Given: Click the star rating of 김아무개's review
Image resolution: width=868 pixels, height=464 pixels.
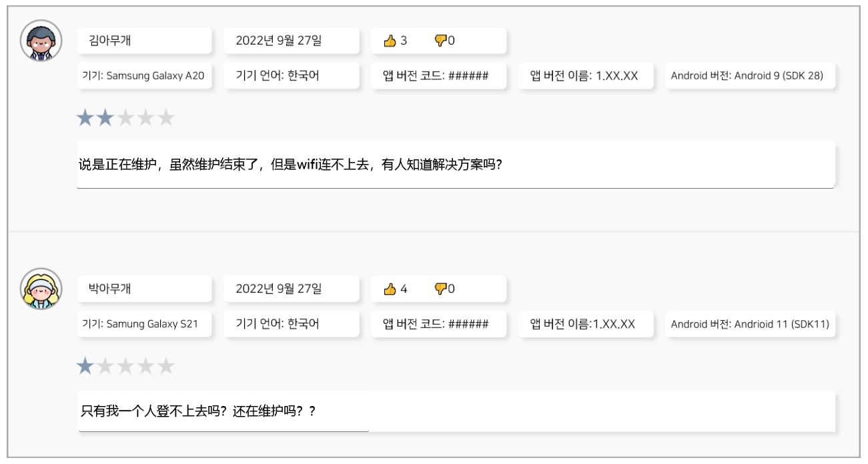Looking at the screenshot, I should tap(125, 119).
